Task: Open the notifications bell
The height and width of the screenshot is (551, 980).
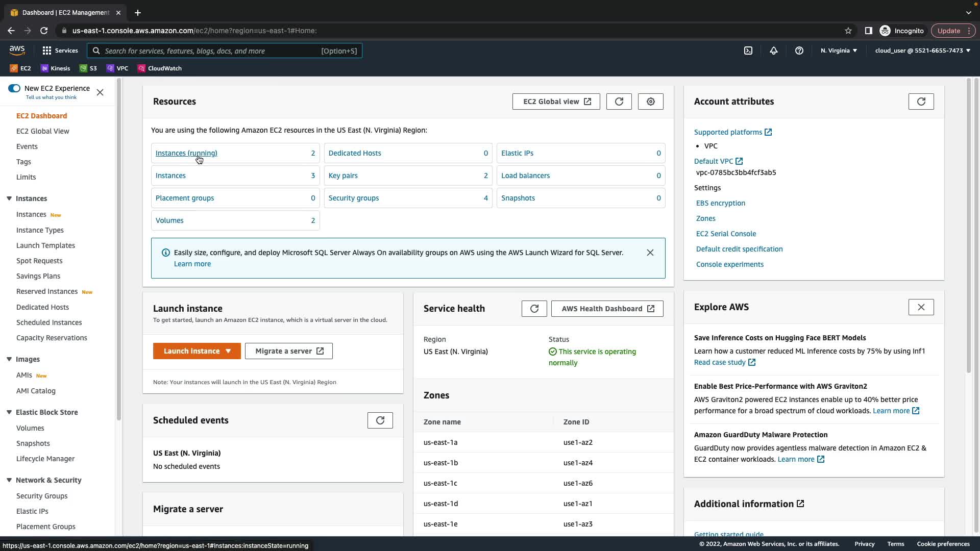Action: (773, 51)
